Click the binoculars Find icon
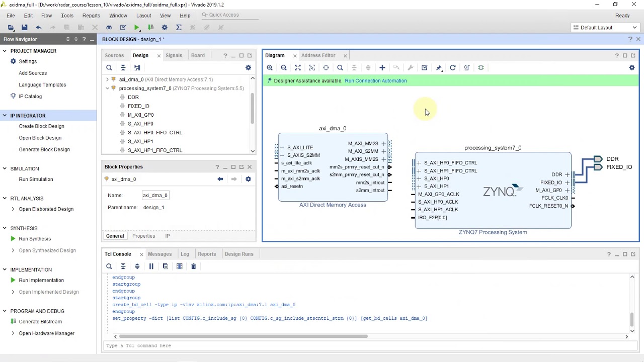The image size is (644, 362). pos(109,27)
